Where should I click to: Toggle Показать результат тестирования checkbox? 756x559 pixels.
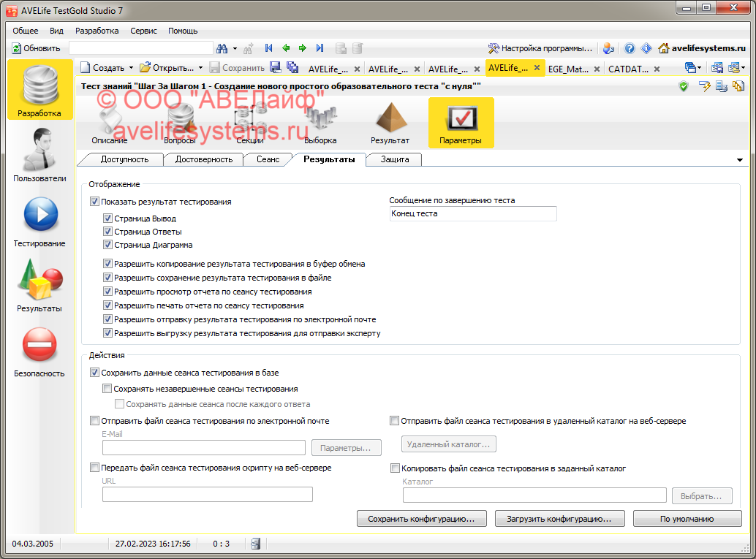pyautogui.click(x=94, y=202)
